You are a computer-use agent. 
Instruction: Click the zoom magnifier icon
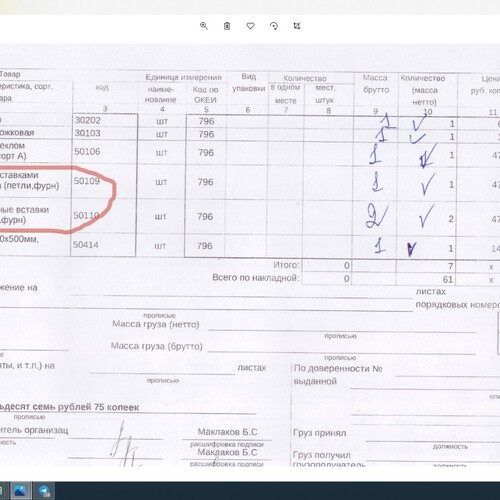pos(204,26)
